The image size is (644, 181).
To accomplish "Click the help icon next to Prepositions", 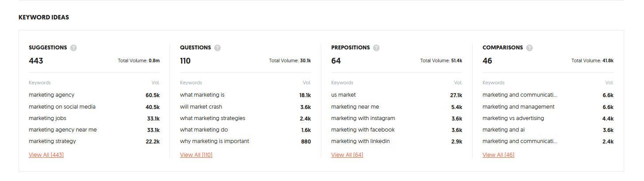I will click(376, 48).
